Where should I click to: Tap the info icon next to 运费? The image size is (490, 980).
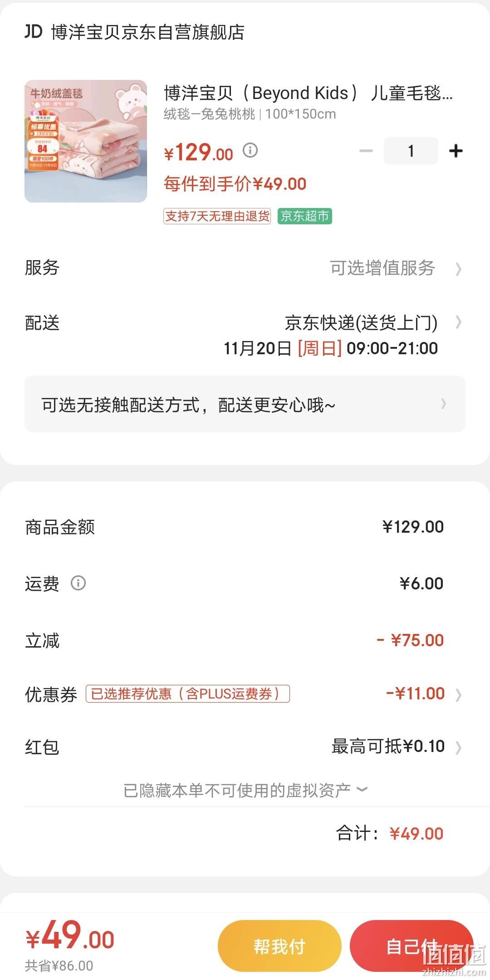[78, 583]
